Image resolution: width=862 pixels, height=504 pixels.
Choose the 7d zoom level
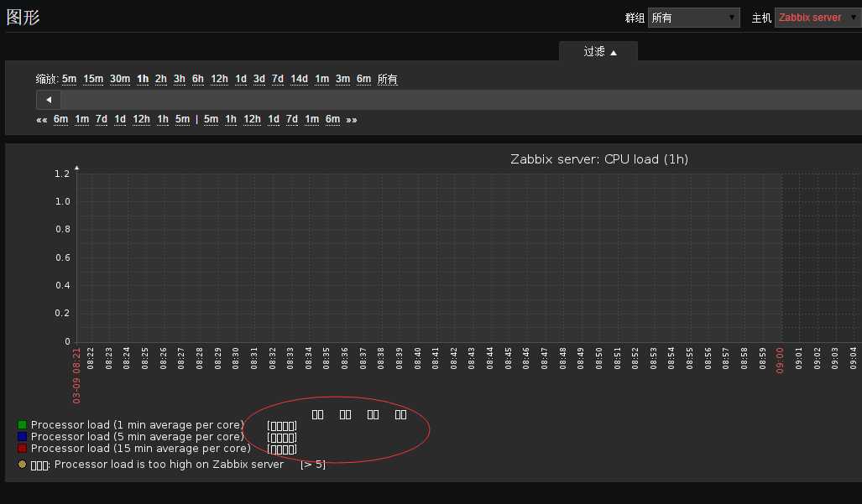tap(278, 79)
